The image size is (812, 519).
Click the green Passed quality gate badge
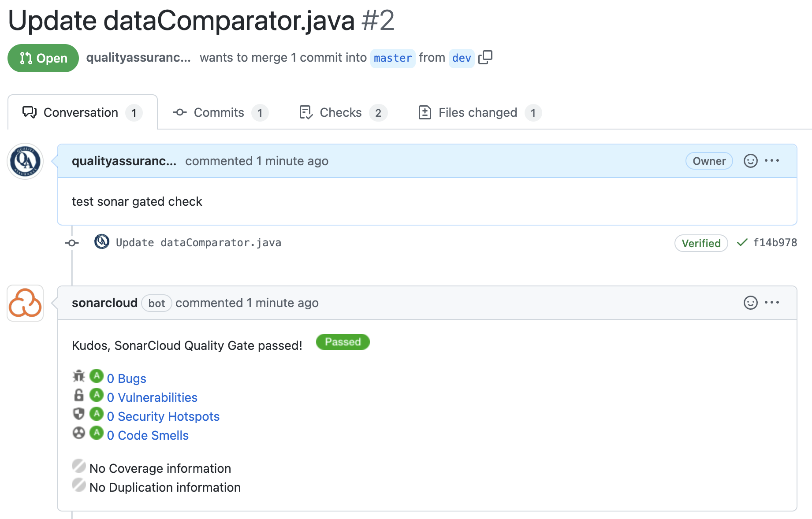pos(343,342)
